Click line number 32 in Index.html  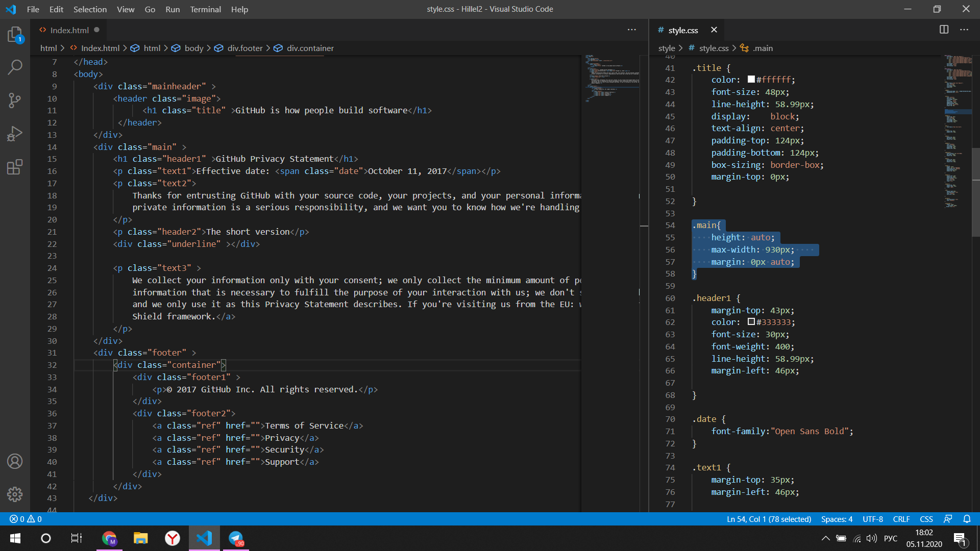pyautogui.click(x=52, y=365)
